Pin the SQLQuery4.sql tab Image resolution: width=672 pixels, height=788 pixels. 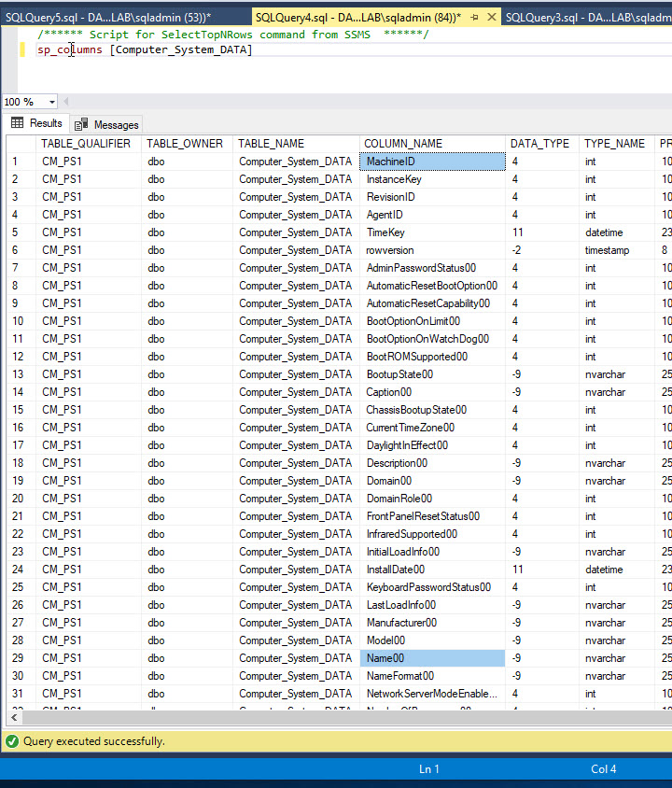click(x=475, y=17)
